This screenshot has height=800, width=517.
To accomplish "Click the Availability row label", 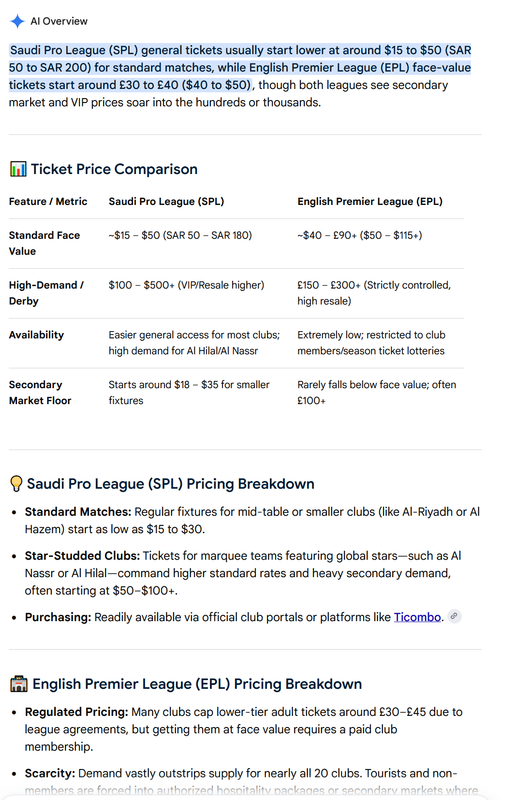I will point(36,335).
